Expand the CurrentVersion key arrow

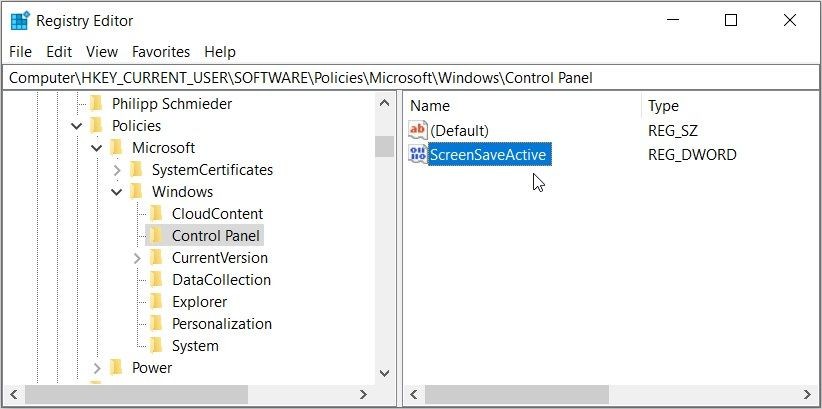click(137, 258)
